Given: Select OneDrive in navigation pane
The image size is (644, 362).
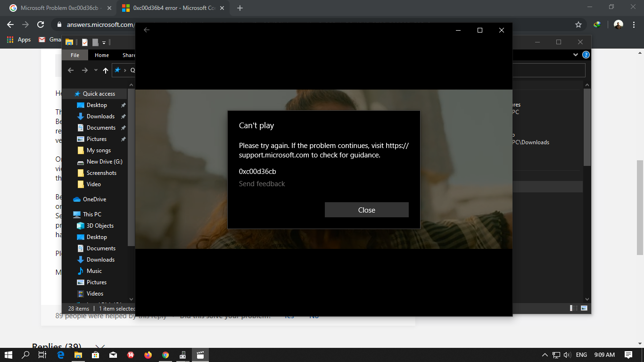Looking at the screenshot, I should 94,199.
